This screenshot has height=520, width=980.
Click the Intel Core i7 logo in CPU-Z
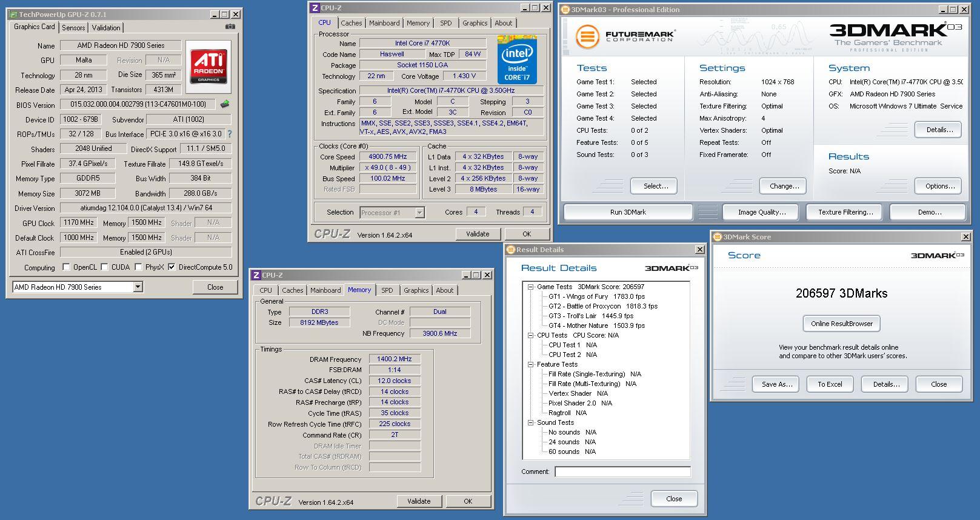[517, 59]
